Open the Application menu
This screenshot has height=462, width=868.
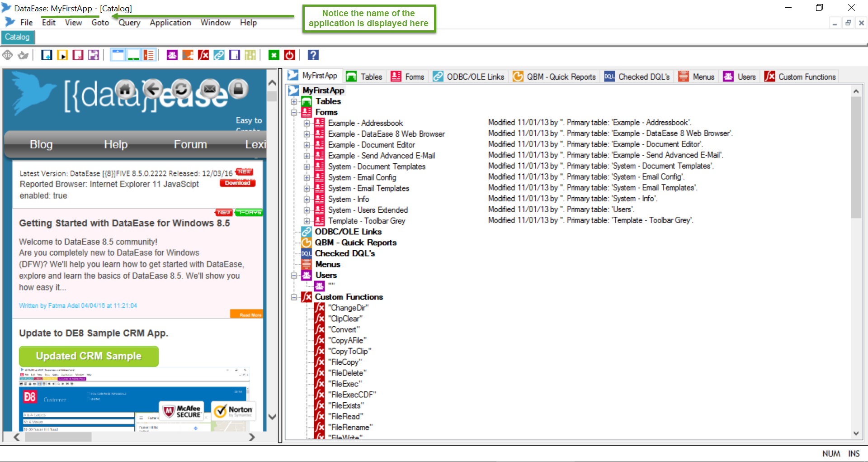point(170,23)
